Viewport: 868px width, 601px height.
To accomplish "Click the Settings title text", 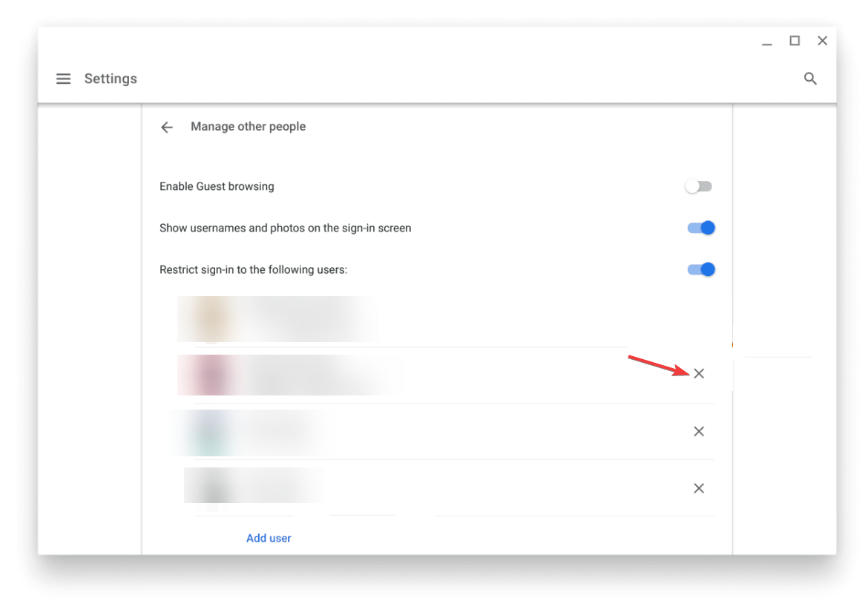I will (x=111, y=79).
